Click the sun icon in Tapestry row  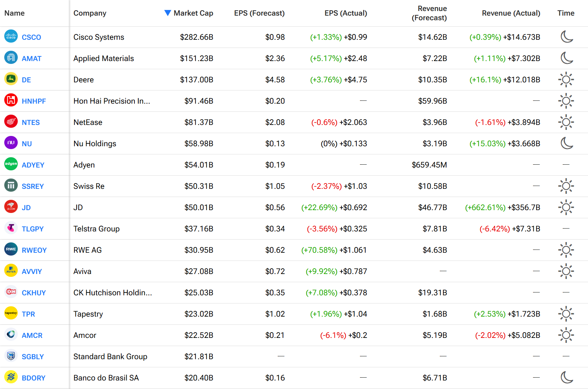566,314
